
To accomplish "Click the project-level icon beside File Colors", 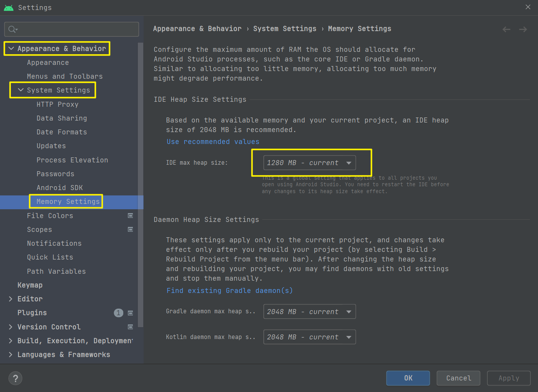I will pos(131,216).
